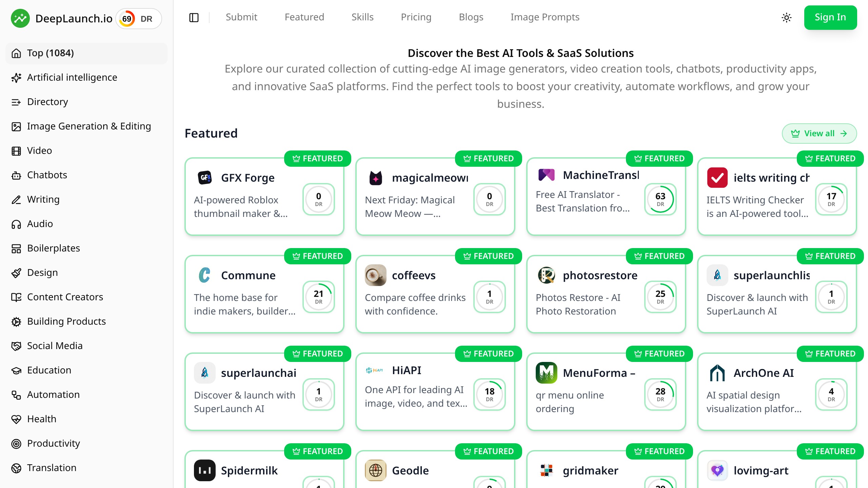Click the FEATURED badge on GFX Forge card

pyautogui.click(x=317, y=158)
